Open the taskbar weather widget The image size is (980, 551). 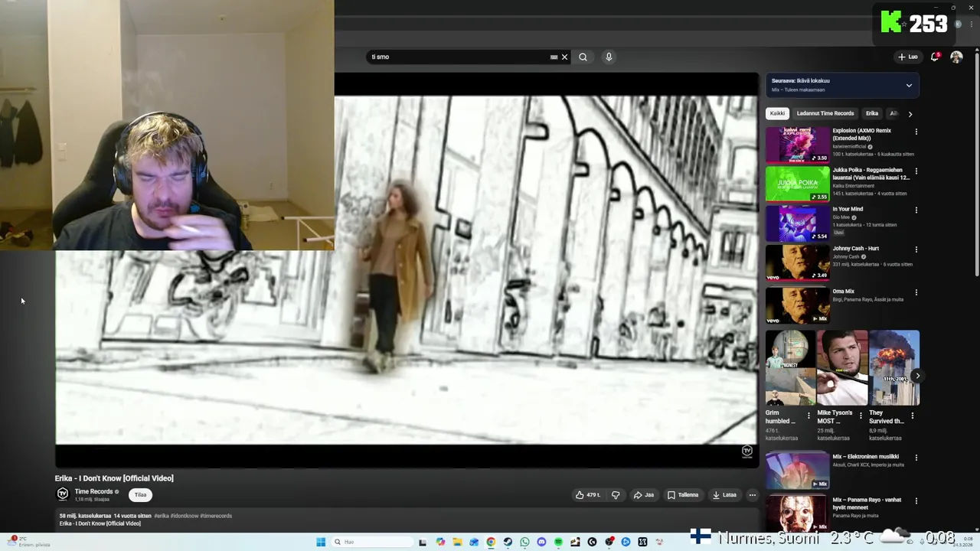(29, 542)
